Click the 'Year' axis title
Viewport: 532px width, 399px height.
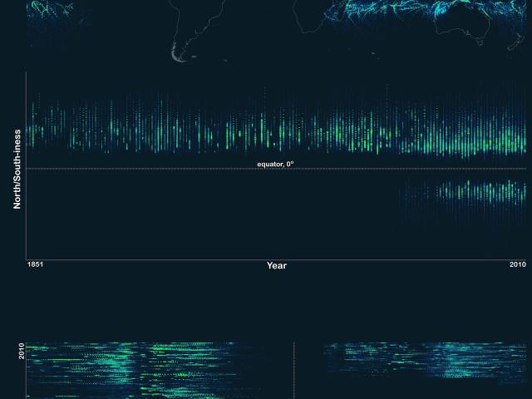click(x=277, y=266)
